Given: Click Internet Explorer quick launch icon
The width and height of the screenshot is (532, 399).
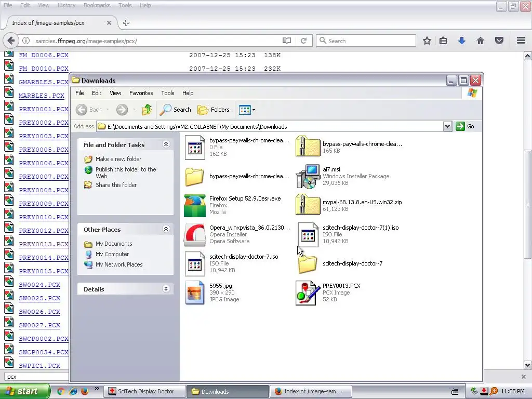Looking at the screenshot, I should point(73,391).
